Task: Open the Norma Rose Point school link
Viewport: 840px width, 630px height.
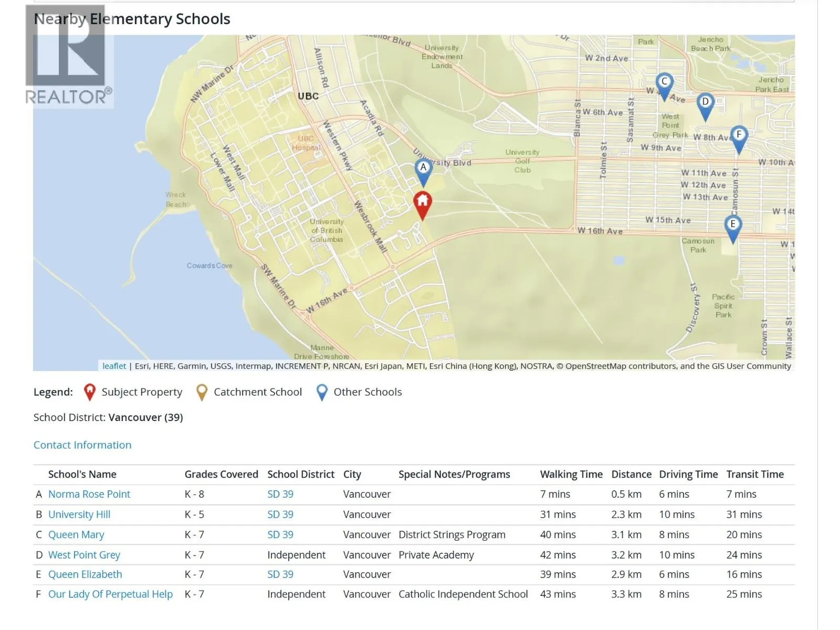Action: point(89,494)
